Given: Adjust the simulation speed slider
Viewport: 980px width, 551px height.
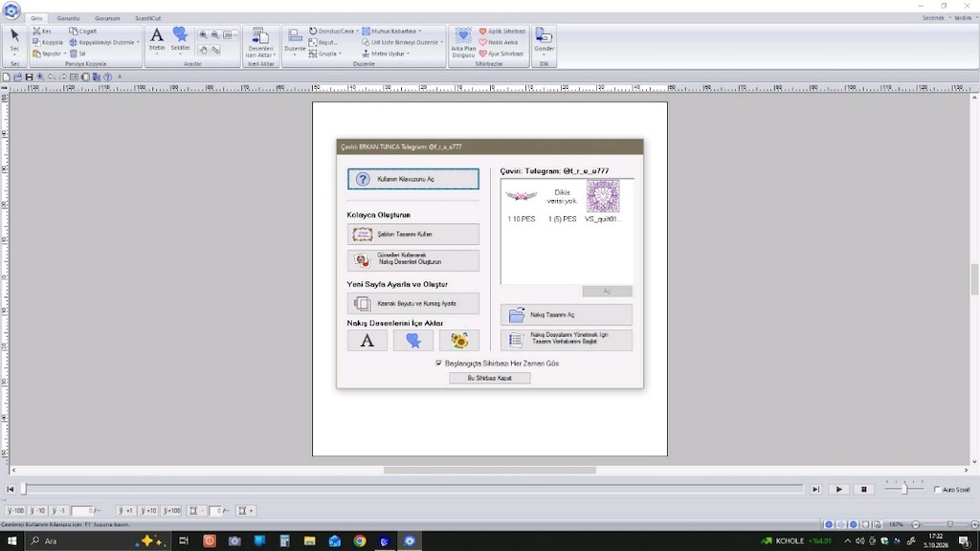Looking at the screenshot, I should click(904, 489).
